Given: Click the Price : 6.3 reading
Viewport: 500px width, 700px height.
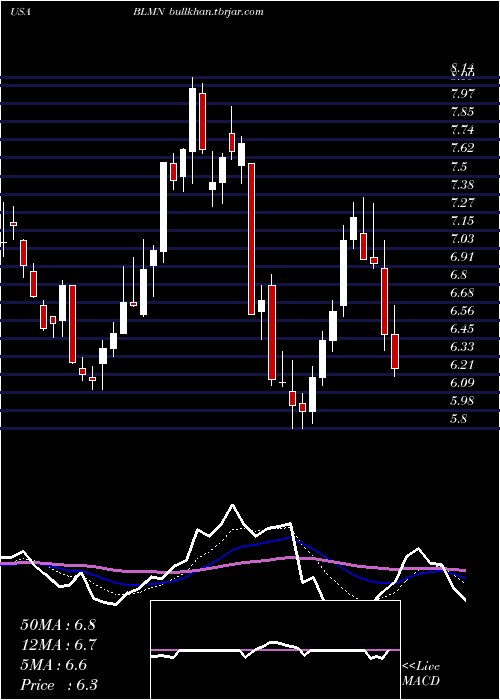Looking at the screenshot, I should 59,685.
